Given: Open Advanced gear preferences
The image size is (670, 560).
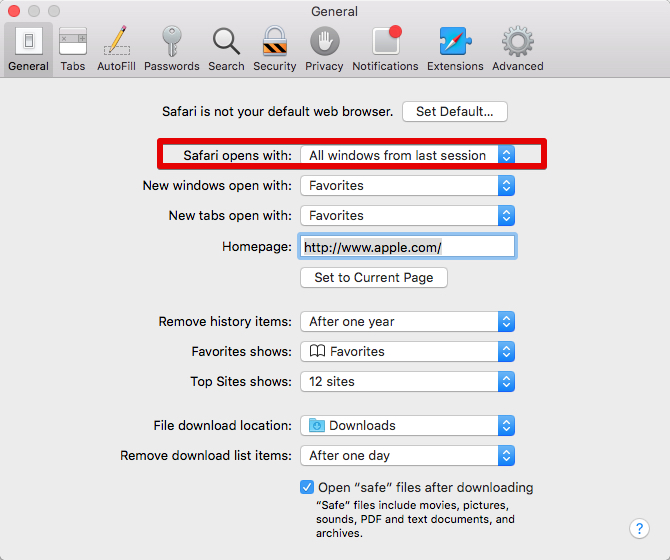Looking at the screenshot, I should pos(517,48).
